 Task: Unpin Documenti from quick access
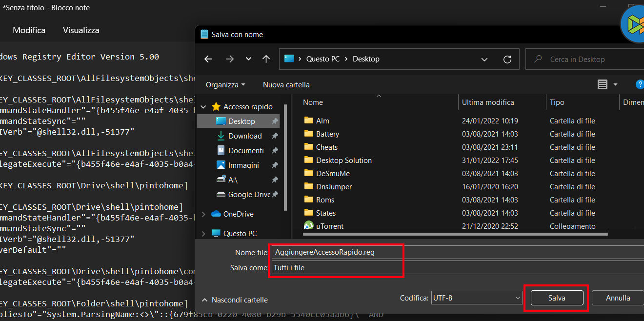click(x=275, y=151)
